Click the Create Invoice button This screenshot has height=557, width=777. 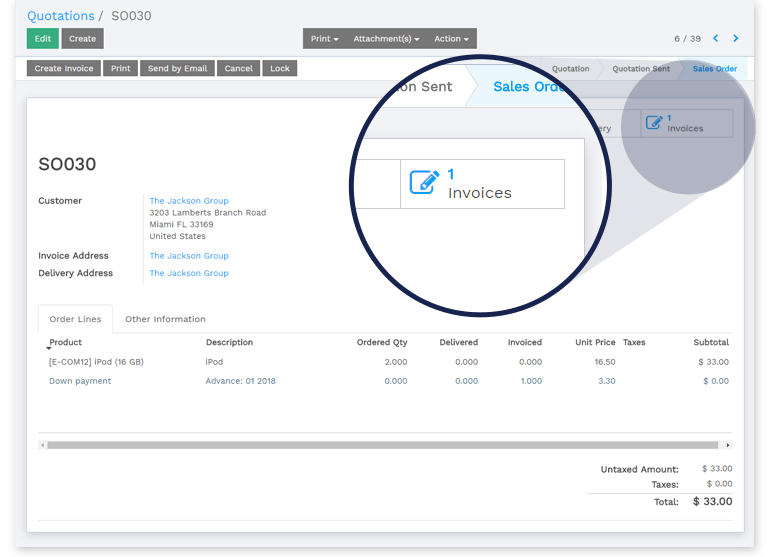[x=64, y=69]
